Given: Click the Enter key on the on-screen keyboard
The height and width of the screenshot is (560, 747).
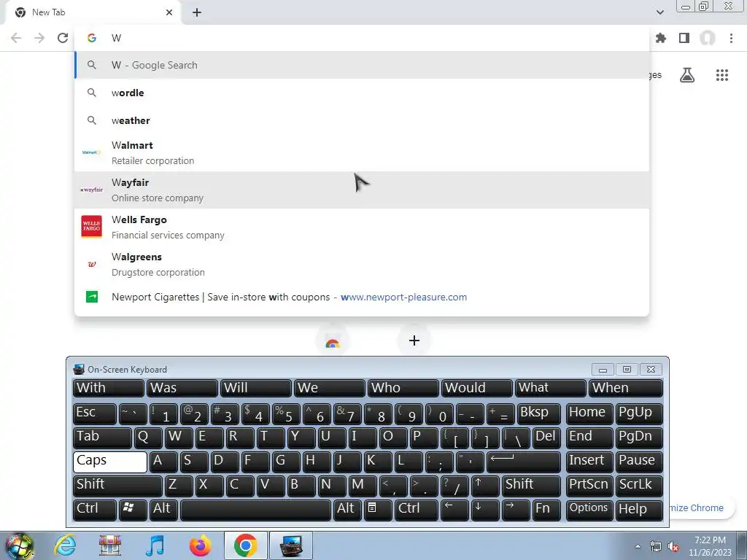Looking at the screenshot, I should [x=524, y=462].
